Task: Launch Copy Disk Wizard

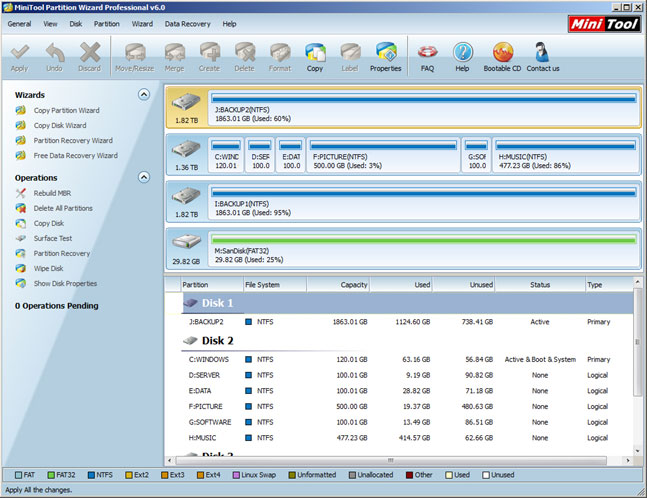Action: point(60,125)
